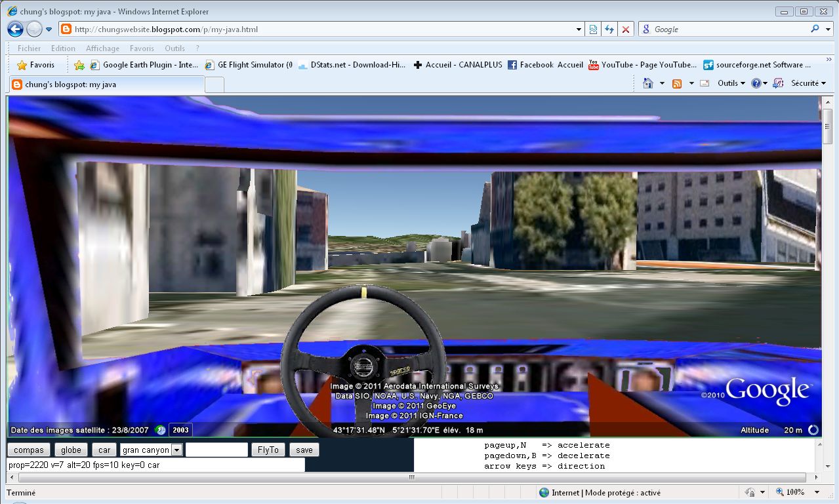Click the RSS feeds icon
839x504 pixels.
tap(677, 83)
